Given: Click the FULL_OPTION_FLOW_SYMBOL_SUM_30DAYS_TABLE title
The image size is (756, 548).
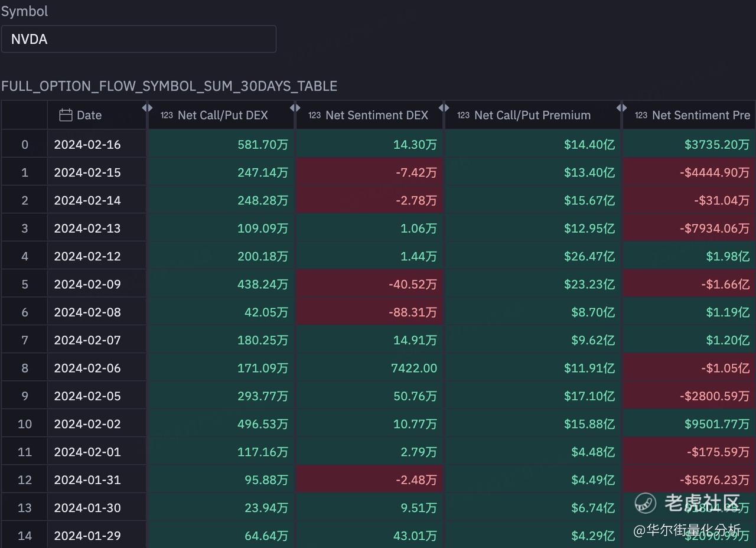Looking at the screenshot, I should click(169, 86).
